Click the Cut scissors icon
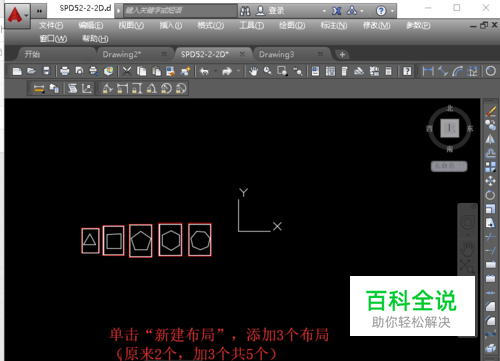Viewport: 500px width, 361px height. click(127, 71)
